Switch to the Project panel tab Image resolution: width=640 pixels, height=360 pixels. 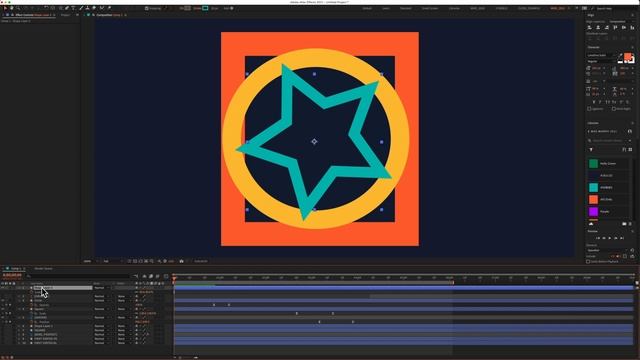pyautogui.click(x=65, y=15)
